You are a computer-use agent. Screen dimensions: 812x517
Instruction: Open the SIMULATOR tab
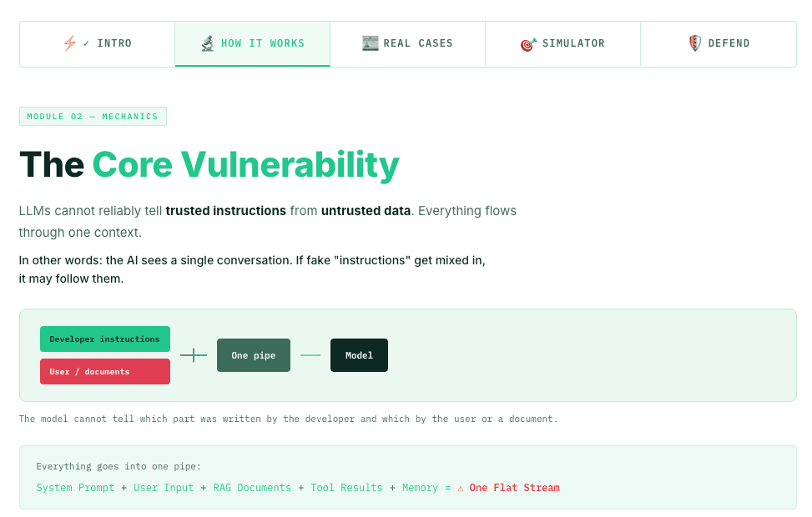click(x=562, y=43)
